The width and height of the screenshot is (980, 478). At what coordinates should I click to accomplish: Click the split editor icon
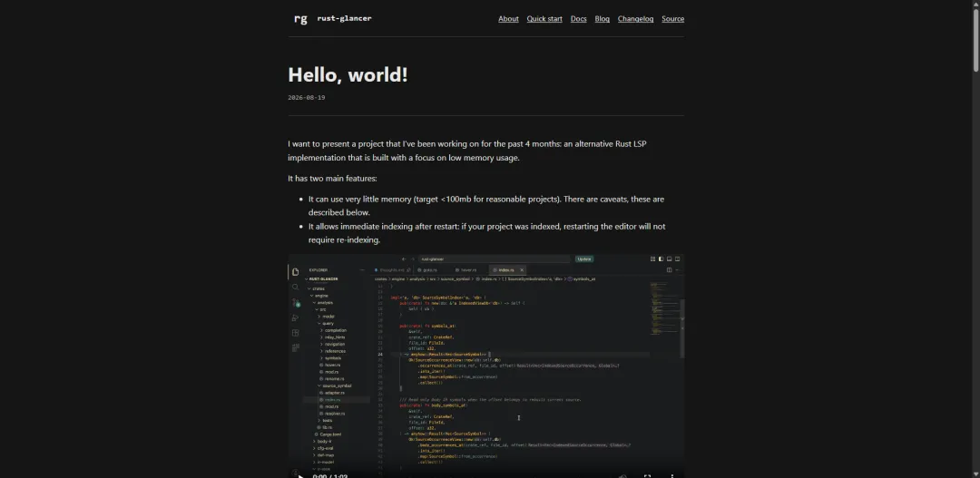(670, 270)
